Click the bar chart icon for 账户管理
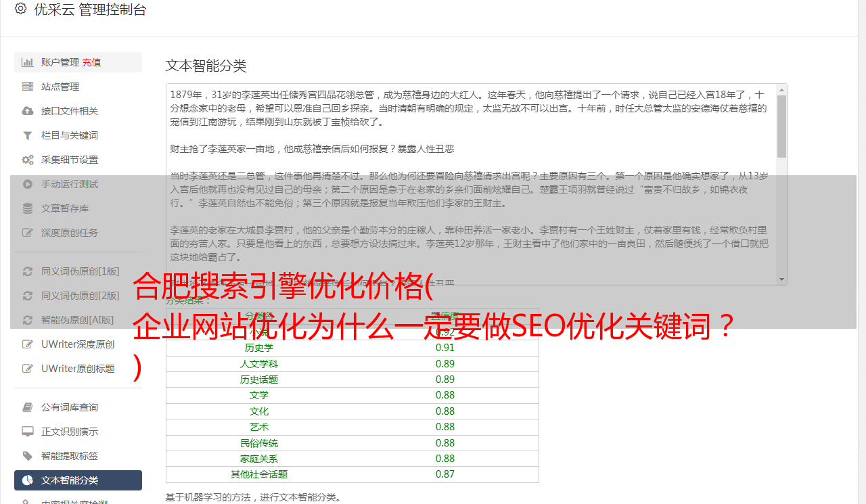The image size is (866, 504). coord(28,62)
